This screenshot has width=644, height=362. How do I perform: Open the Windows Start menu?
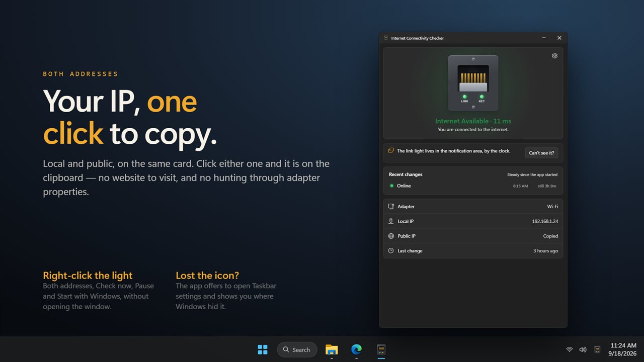tap(263, 349)
